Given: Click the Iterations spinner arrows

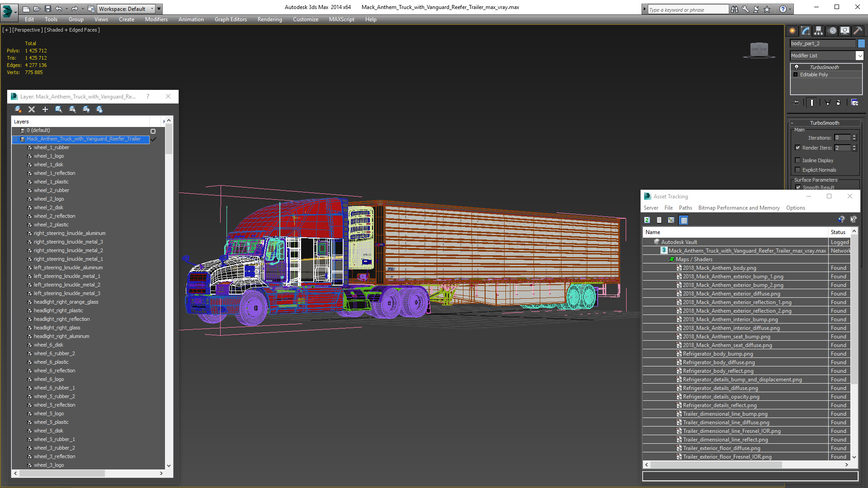Looking at the screenshot, I should (854, 138).
